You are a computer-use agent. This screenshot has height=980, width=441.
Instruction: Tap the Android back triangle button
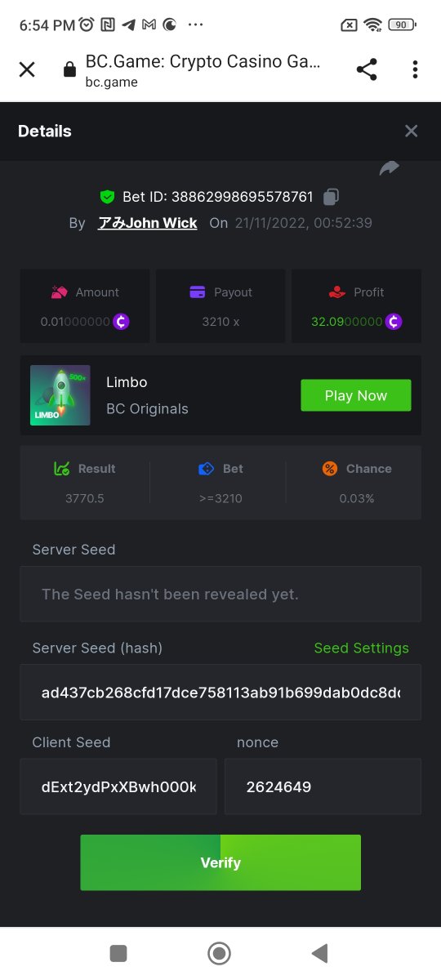pos(319,953)
